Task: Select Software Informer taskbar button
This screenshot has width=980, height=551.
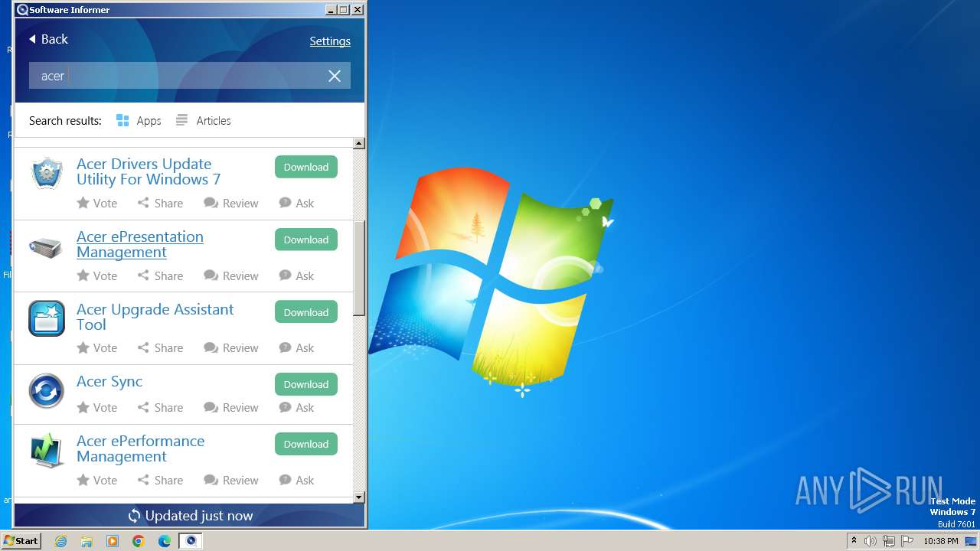Action: point(191,541)
